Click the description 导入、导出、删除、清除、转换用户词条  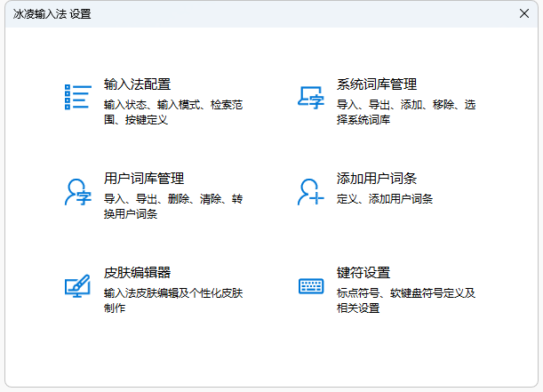coord(172,206)
